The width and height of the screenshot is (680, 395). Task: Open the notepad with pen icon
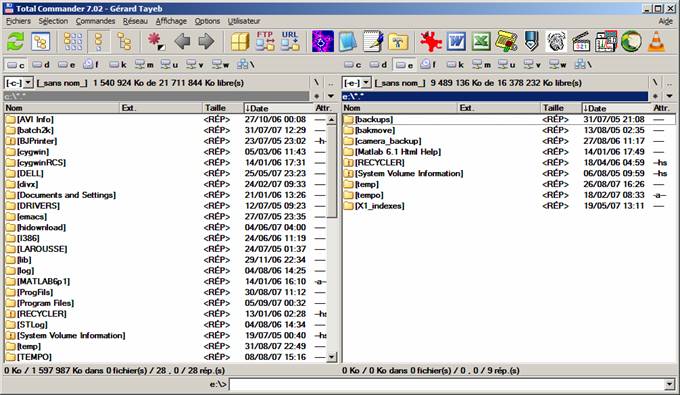pyautogui.click(x=373, y=42)
